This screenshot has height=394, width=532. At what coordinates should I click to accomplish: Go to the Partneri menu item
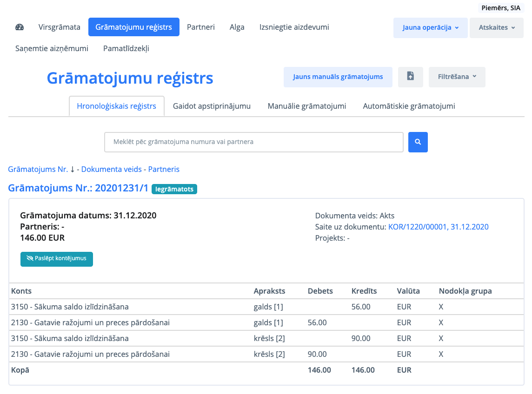(201, 27)
